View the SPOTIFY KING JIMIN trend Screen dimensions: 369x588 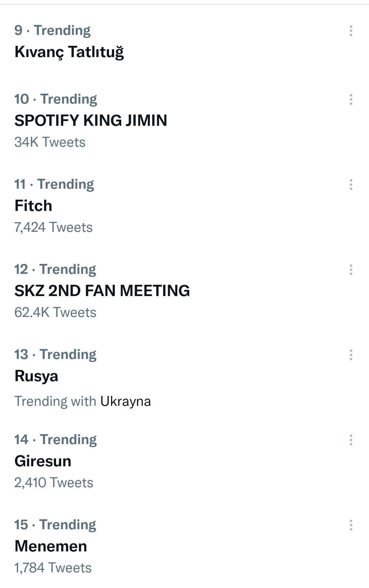[91, 120]
